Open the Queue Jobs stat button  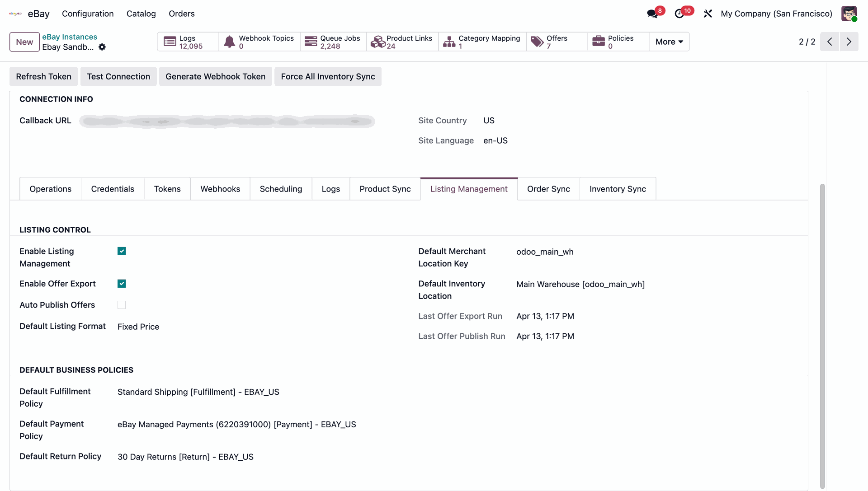333,42
